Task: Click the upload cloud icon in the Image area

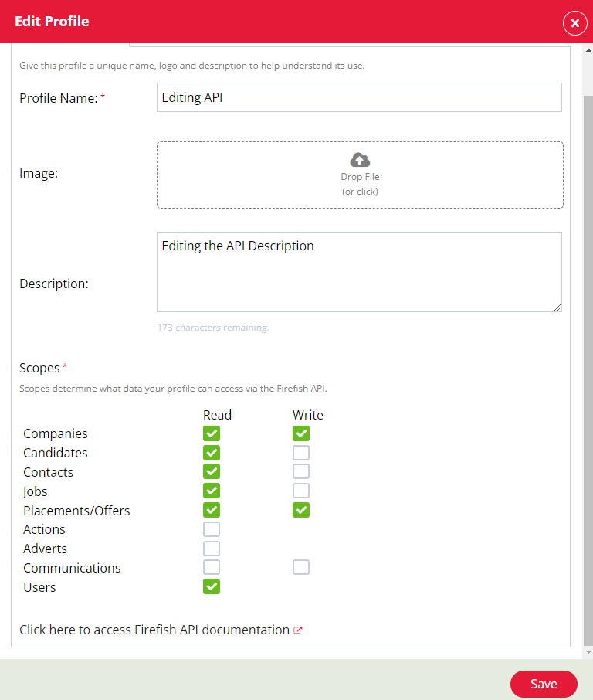Action: 360,160
